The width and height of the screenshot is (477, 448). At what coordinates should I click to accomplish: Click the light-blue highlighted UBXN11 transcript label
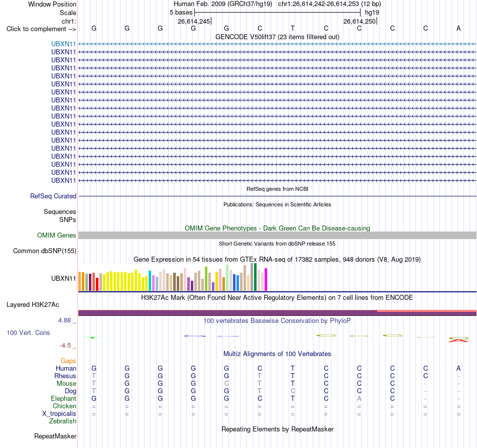pyautogui.click(x=63, y=44)
